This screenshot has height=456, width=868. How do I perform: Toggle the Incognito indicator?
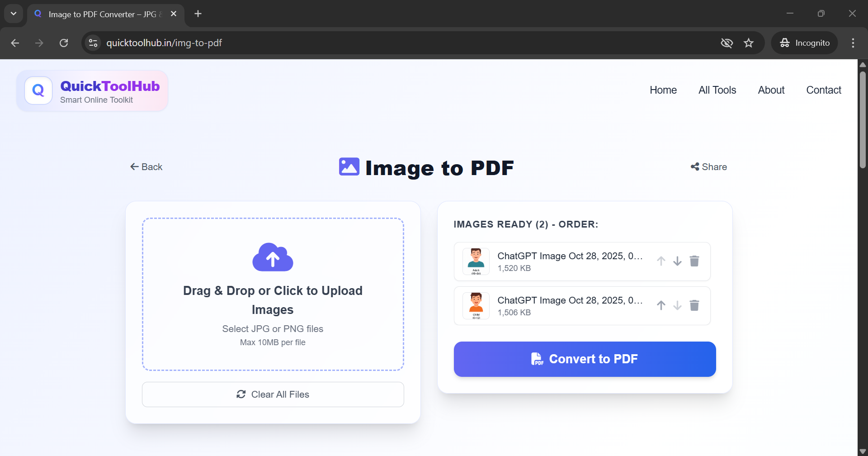coord(805,43)
